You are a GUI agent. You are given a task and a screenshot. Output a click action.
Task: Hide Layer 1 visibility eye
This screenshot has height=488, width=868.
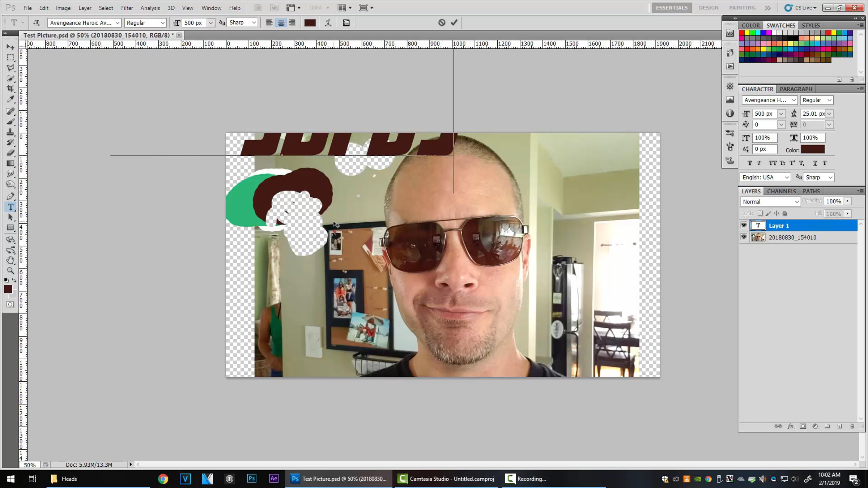pos(744,225)
